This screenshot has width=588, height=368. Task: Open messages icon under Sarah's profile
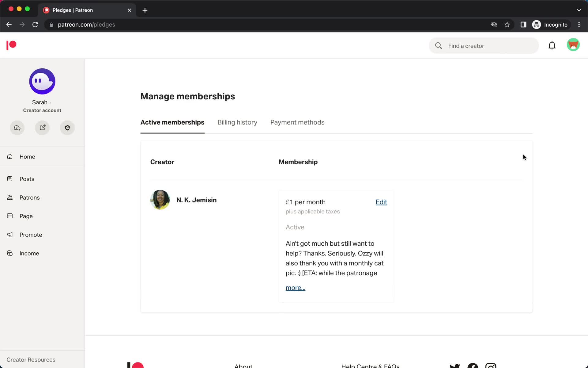coord(17,128)
